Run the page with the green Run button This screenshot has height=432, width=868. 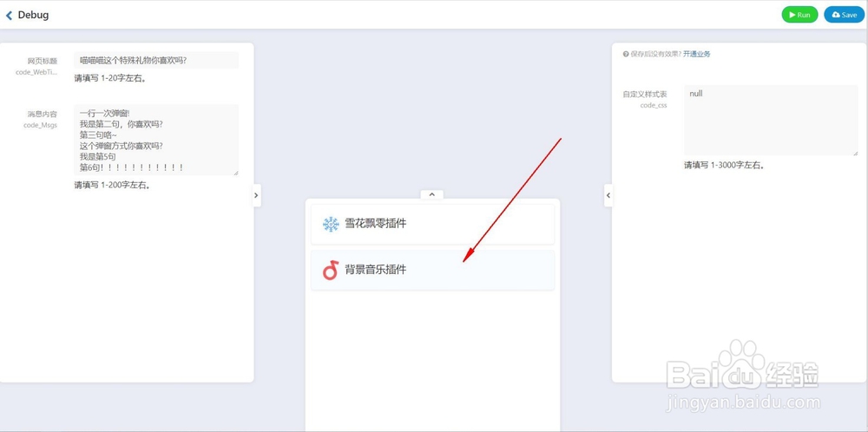tap(799, 15)
